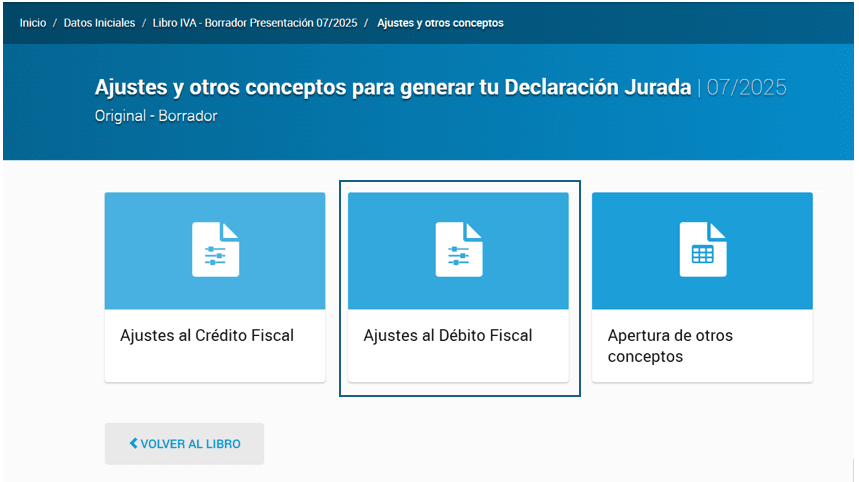Screen dimensions: 859x482
Task: Select current breadcrumb Ajustes y otros conceptos
Action: point(440,23)
